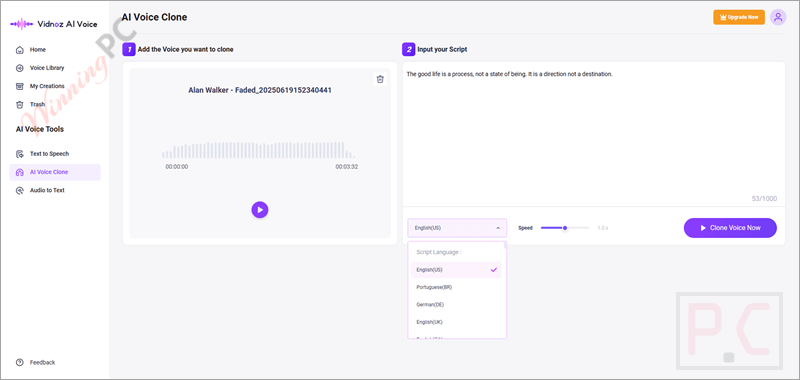Click the Clone Voice Now button

point(730,228)
